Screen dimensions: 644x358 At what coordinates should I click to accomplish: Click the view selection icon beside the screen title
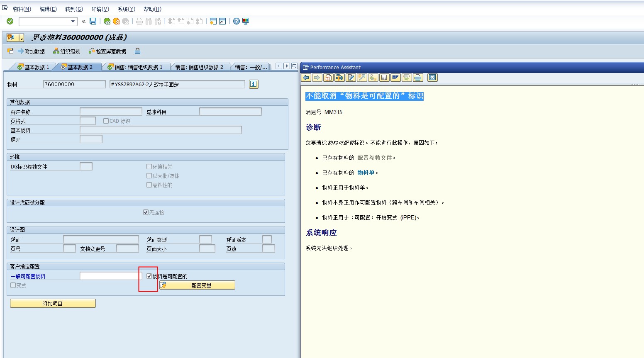pyautogui.click(x=11, y=38)
